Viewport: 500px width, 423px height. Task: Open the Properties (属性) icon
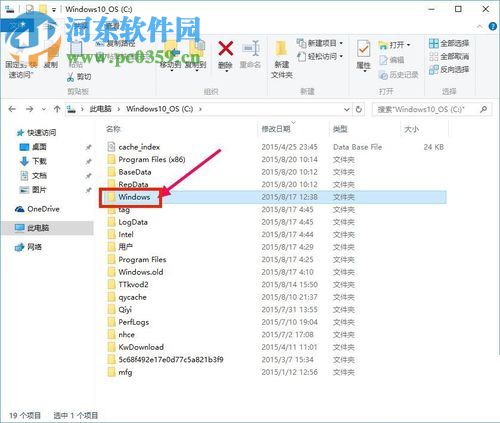coord(363,49)
